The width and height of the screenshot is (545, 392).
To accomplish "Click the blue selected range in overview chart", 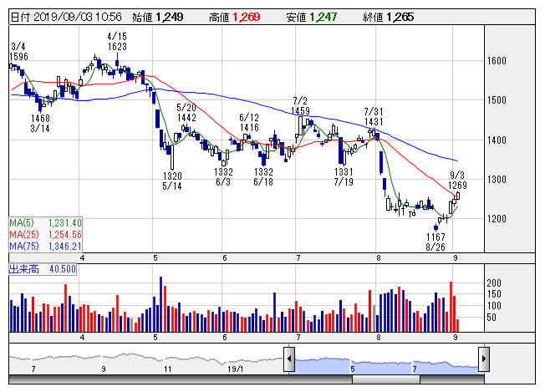I will 385,363.
